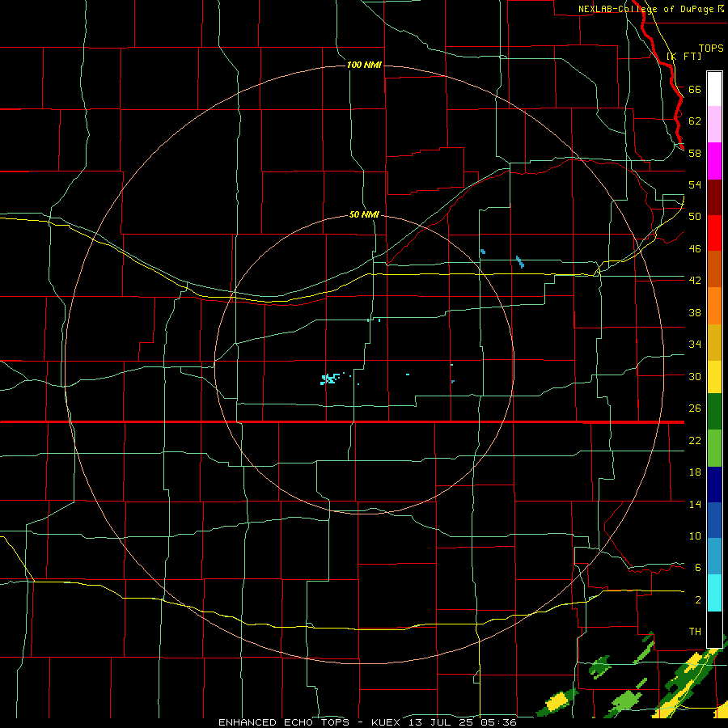
Task: Click the yellow echo core at bottom edge
Action: (557, 700)
